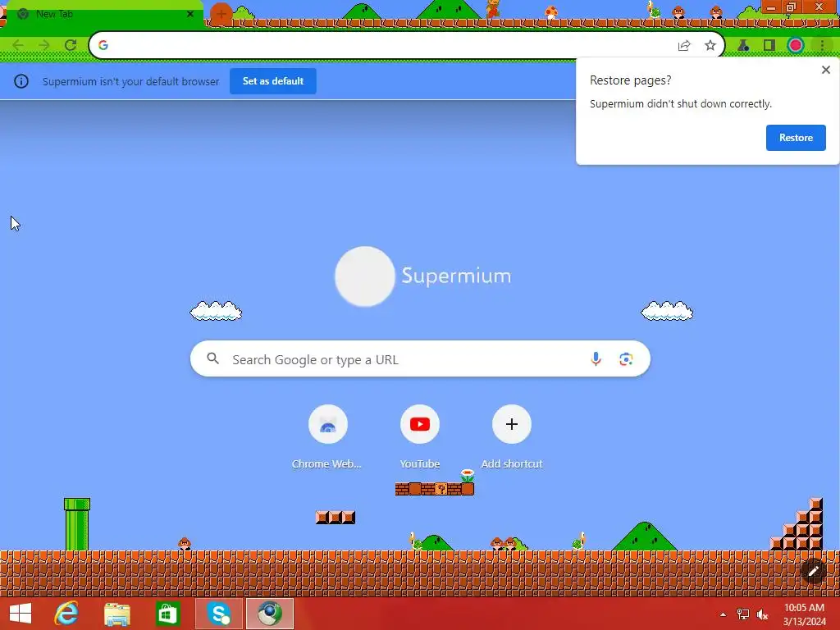Launch Internet Explorer from the taskbar
Viewport: 840px width, 630px height.
(66, 614)
